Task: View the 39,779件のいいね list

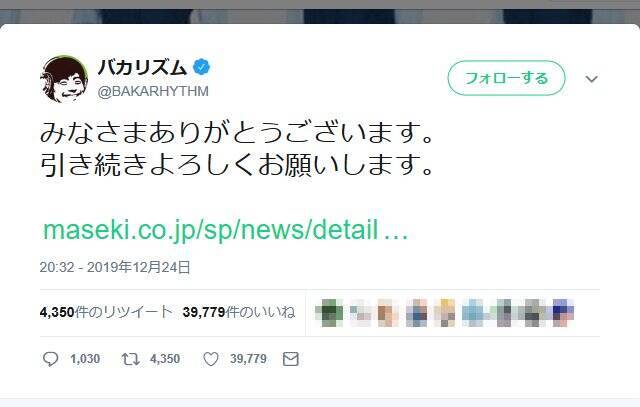Action: coord(239,312)
